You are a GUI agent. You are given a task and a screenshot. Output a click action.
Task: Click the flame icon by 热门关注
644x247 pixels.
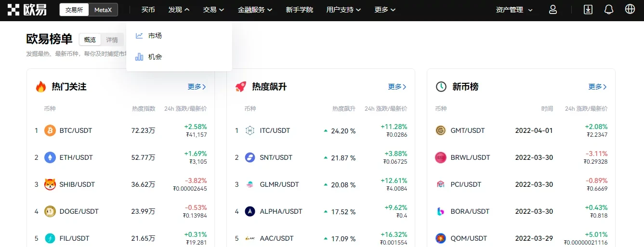pos(41,87)
